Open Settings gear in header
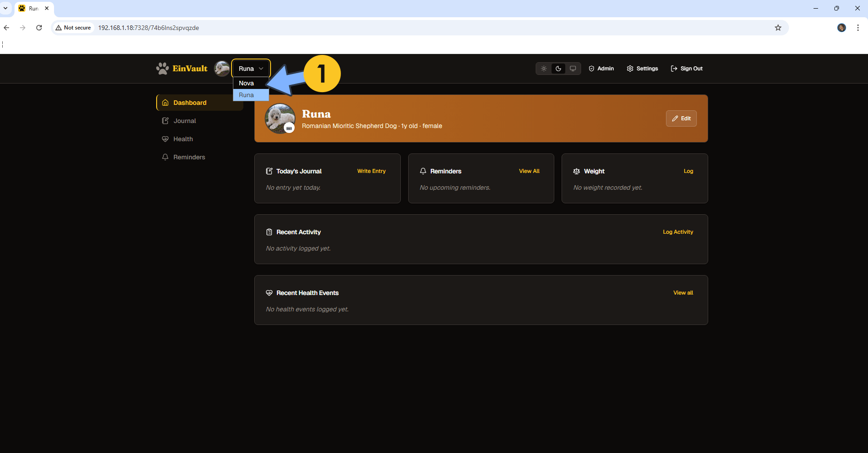This screenshot has width=868, height=453. click(630, 69)
